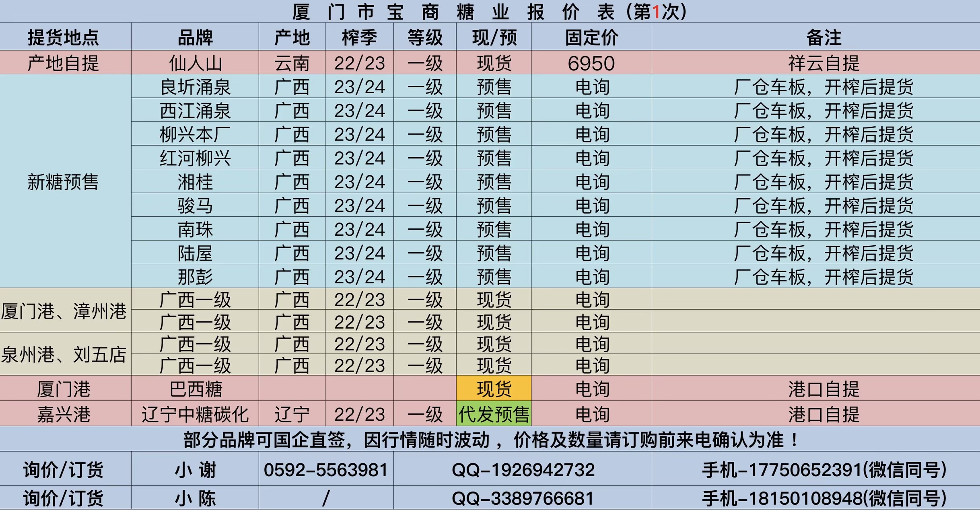This screenshot has width=980, height=510.
Task: Click the 备注 column header
Action: [823, 37]
